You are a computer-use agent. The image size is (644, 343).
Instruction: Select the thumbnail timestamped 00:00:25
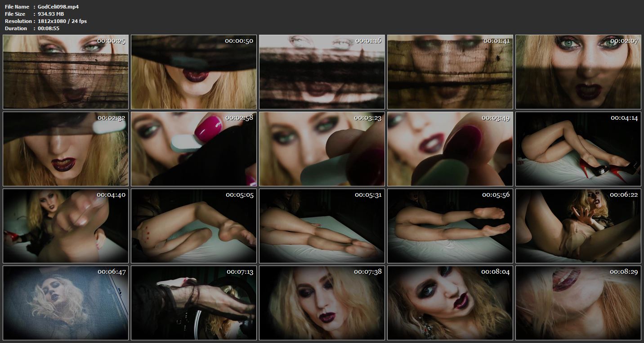(x=66, y=72)
